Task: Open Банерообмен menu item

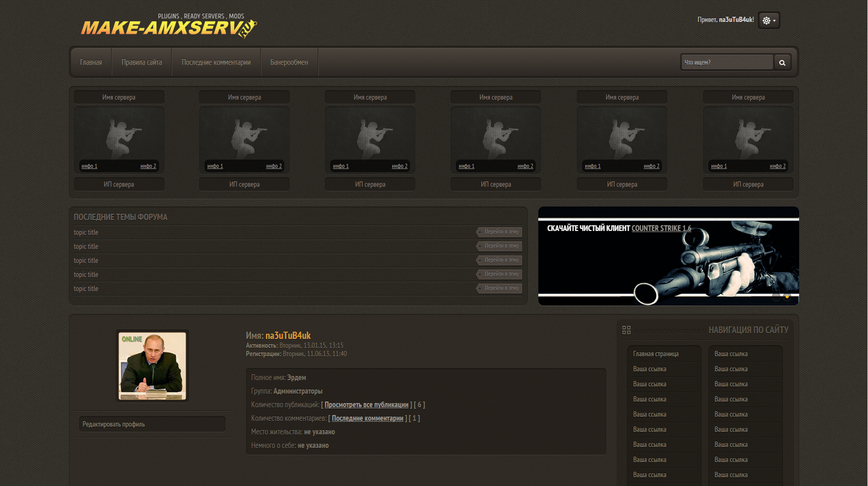Action: (x=289, y=63)
